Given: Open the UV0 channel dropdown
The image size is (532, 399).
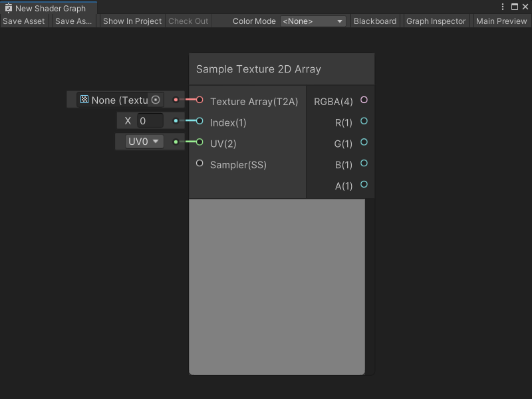Looking at the screenshot, I should pyautogui.click(x=144, y=141).
